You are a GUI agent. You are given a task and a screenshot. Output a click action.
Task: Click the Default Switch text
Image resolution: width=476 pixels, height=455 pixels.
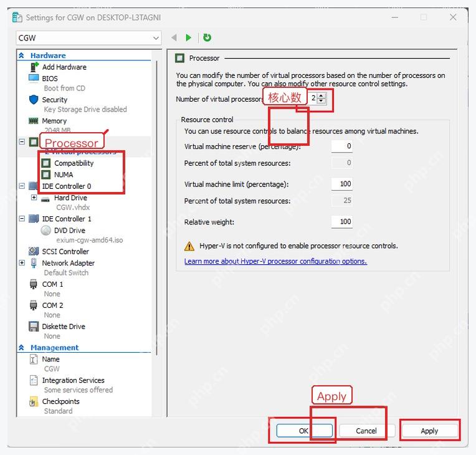click(x=66, y=273)
